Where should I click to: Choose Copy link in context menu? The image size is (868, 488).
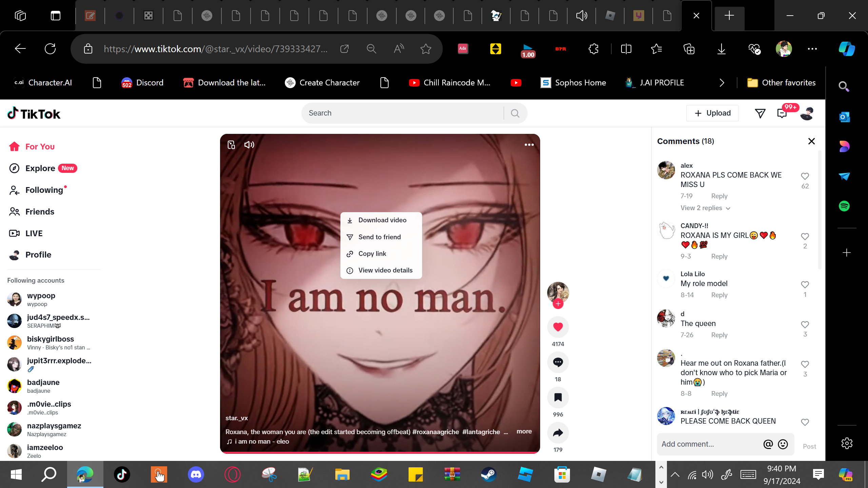(x=372, y=253)
